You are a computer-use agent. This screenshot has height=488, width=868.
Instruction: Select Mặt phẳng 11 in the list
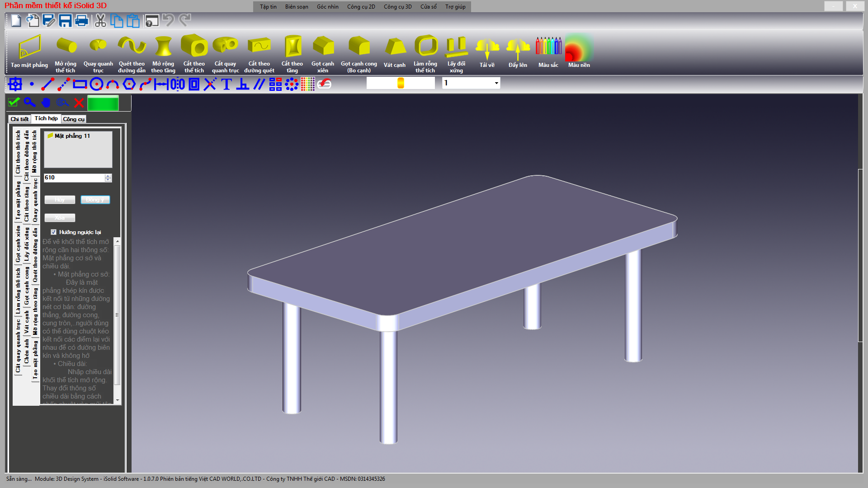pyautogui.click(x=72, y=136)
